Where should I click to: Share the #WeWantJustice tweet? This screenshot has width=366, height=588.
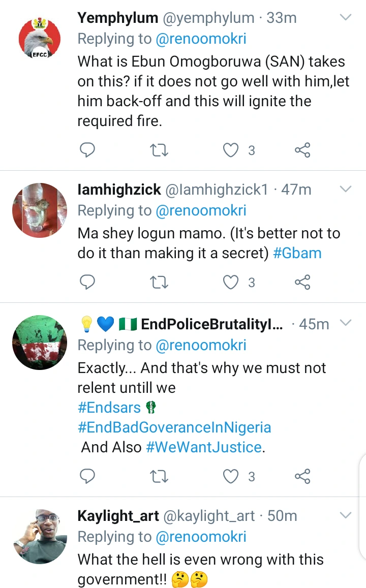(302, 476)
